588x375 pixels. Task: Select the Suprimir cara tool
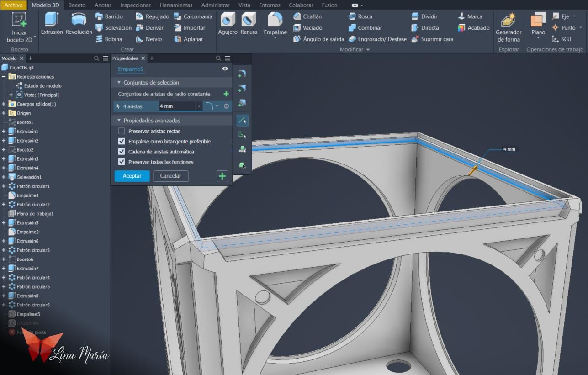point(432,39)
